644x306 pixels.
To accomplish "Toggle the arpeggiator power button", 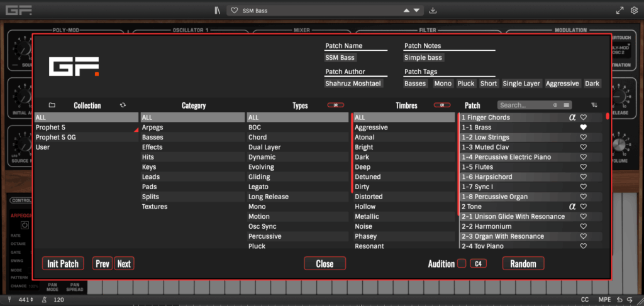I will [25, 225].
